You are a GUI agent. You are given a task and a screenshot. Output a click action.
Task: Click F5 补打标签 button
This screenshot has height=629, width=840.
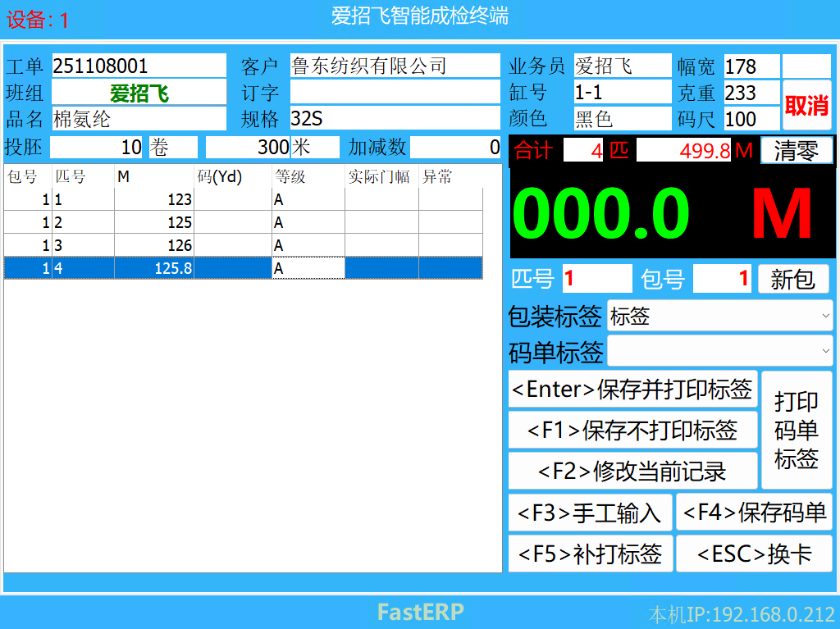[x=590, y=554]
